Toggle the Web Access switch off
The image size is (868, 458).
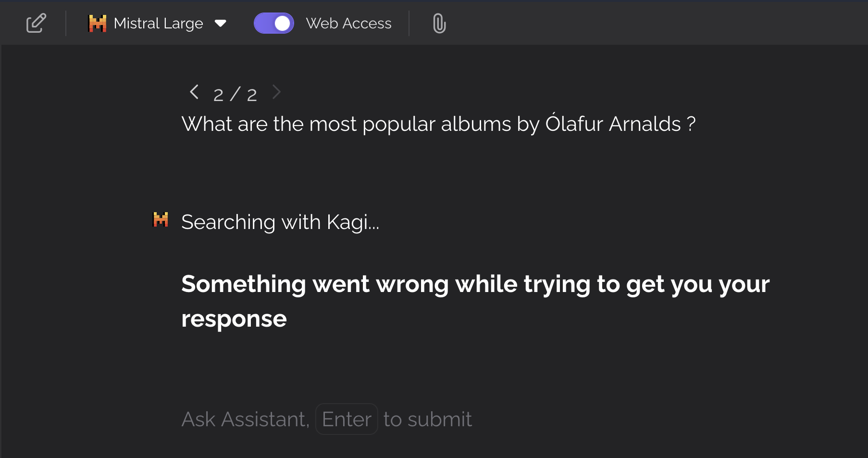(x=273, y=23)
